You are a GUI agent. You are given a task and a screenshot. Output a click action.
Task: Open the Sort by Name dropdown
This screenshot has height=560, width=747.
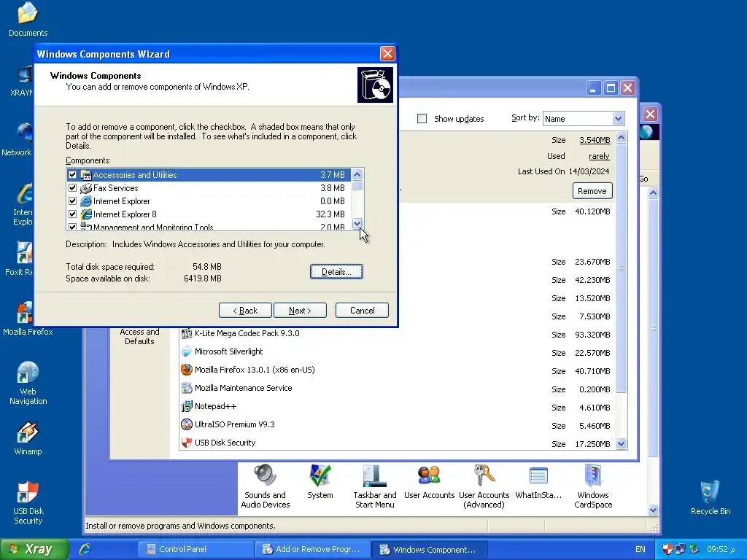[x=618, y=119]
